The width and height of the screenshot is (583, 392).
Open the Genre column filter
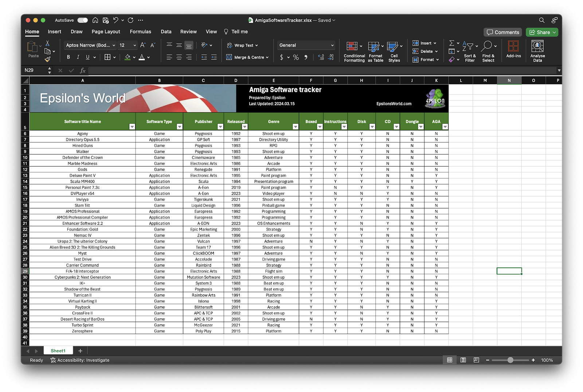pyautogui.click(x=295, y=127)
